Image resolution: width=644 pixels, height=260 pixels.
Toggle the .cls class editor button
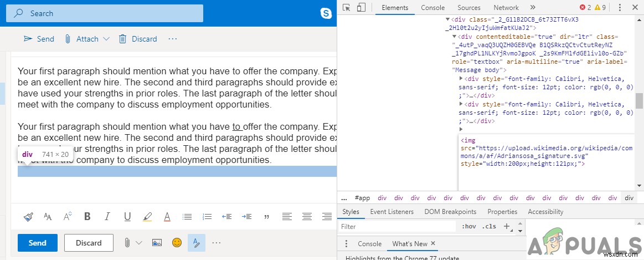(x=489, y=227)
